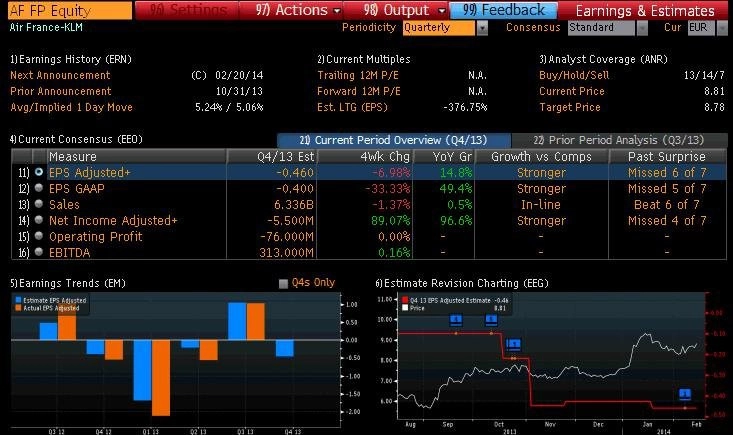This screenshot has width=733, height=435.
Task: Select the EPS Adjusted+ radio button
Action: point(39,172)
